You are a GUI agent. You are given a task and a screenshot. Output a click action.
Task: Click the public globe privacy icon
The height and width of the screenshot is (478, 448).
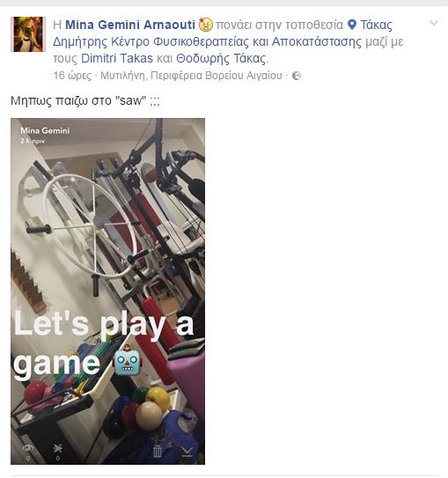(x=297, y=76)
